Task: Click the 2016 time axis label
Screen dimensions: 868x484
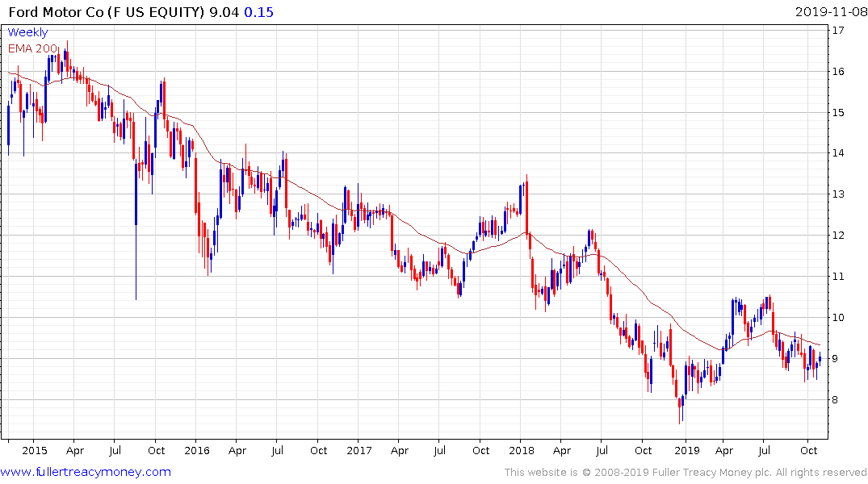Action: pyautogui.click(x=196, y=450)
